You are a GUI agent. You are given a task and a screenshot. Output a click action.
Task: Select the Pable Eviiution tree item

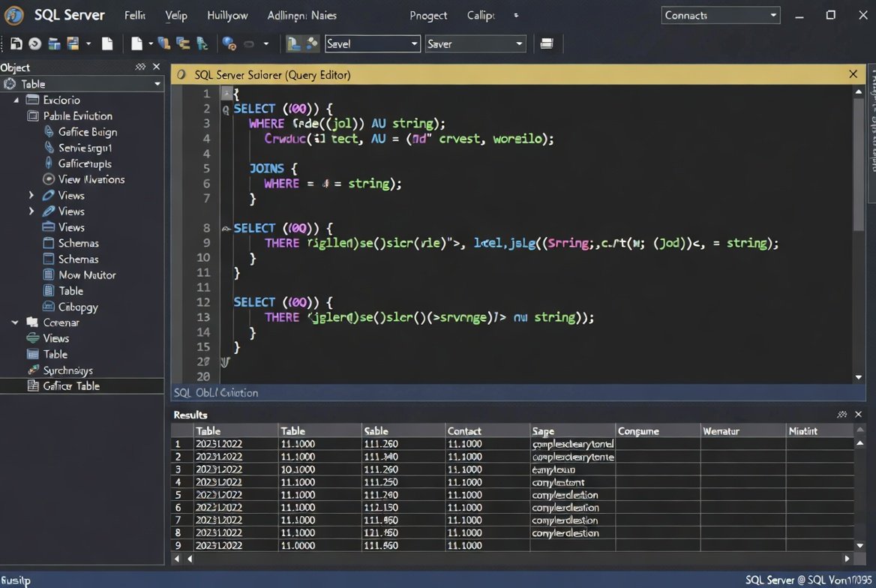tap(78, 115)
